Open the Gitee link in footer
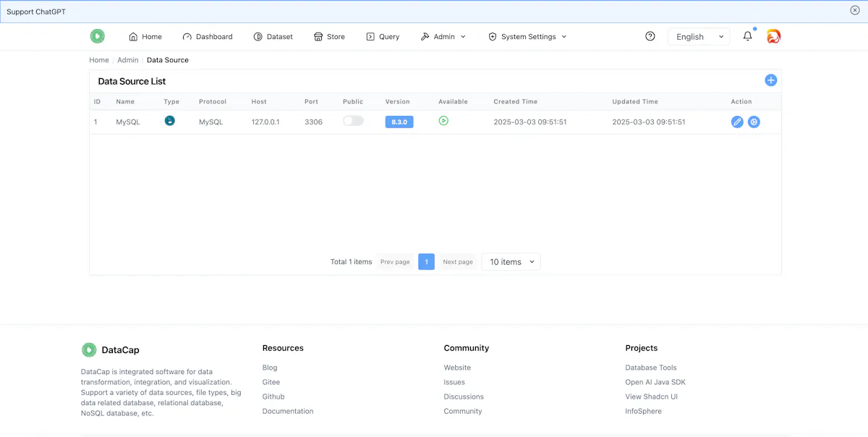 point(271,382)
